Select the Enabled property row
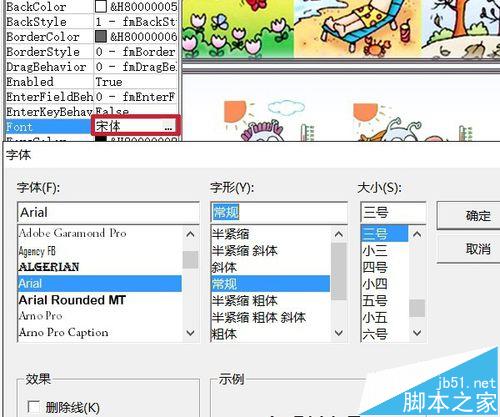 click(x=91, y=82)
